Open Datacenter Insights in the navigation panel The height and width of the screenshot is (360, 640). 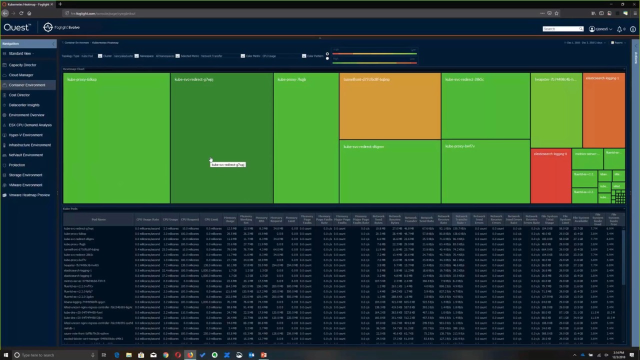pos(24,105)
